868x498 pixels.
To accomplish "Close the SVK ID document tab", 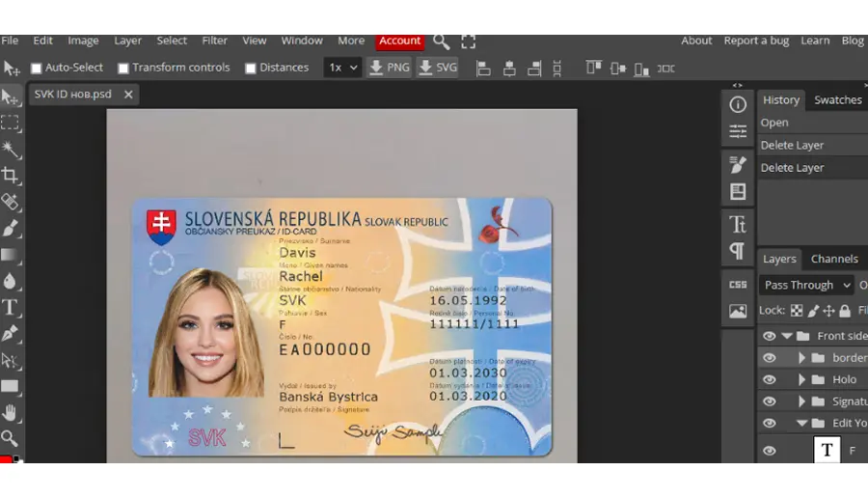I will (x=128, y=95).
